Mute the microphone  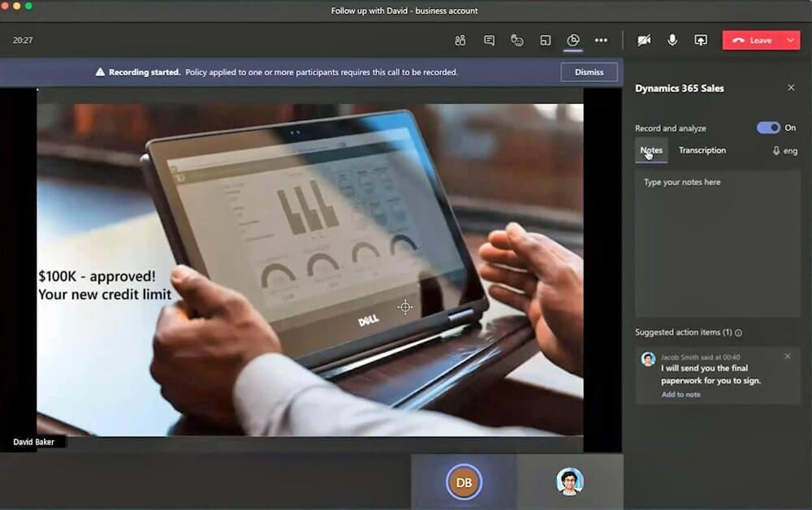[x=672, y=40]
